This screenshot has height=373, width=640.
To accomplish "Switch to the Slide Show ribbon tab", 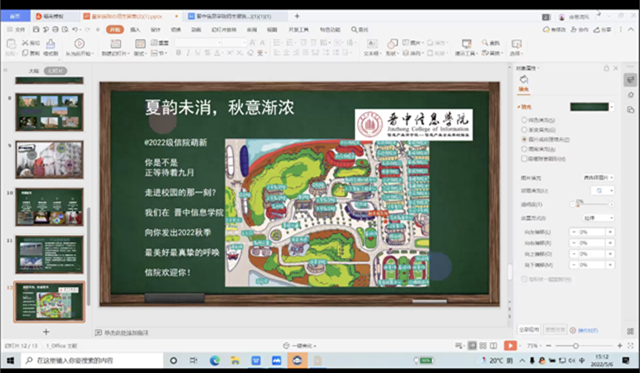I will pyautogui.click(x=224, y=29).
